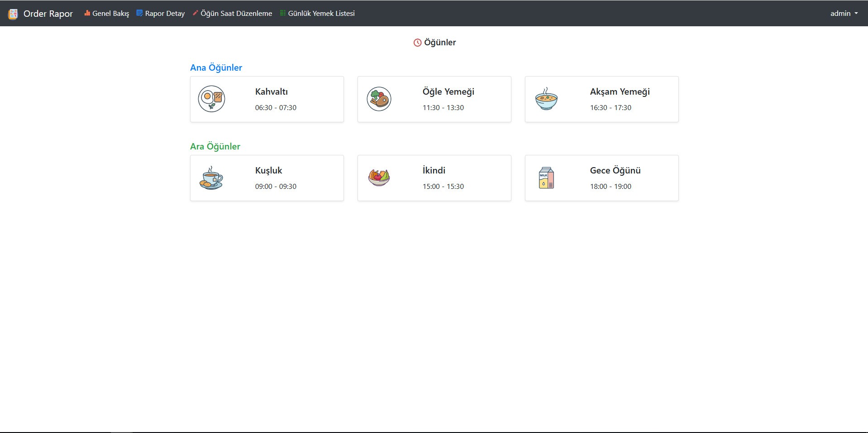Viewport: 868px width, 433px height.
Task: Click the Akşam Yemeği soup bowl icon
Action: (546, 99)
